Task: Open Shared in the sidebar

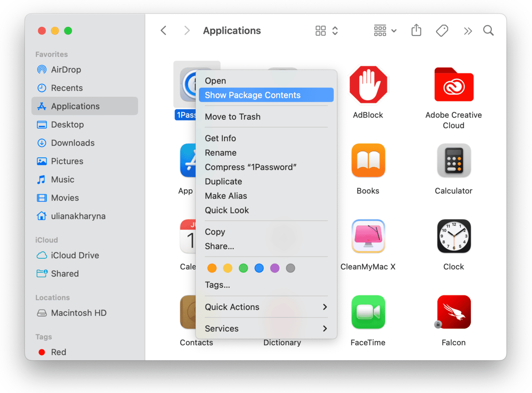Action: pos(85,274)
